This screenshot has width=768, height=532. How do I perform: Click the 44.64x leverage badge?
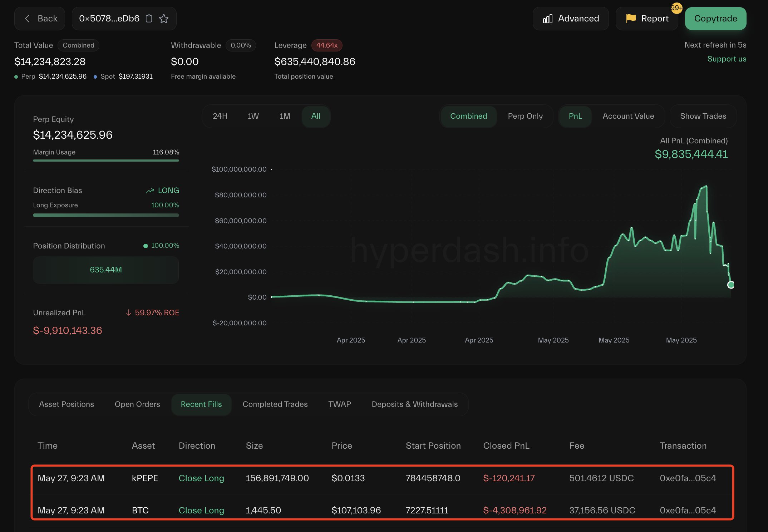(x=327, y=45)
